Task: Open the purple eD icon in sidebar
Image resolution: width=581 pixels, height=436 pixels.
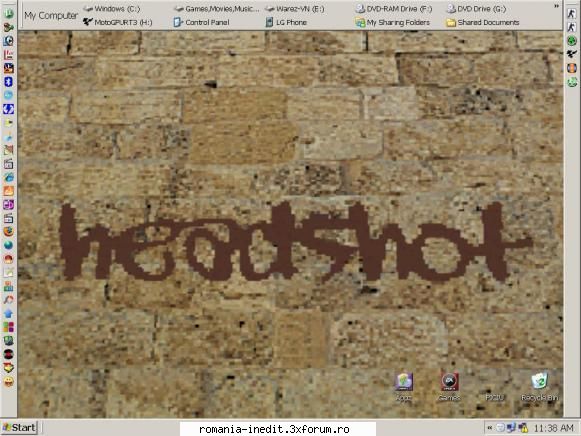Action: [x=9, y=204]
